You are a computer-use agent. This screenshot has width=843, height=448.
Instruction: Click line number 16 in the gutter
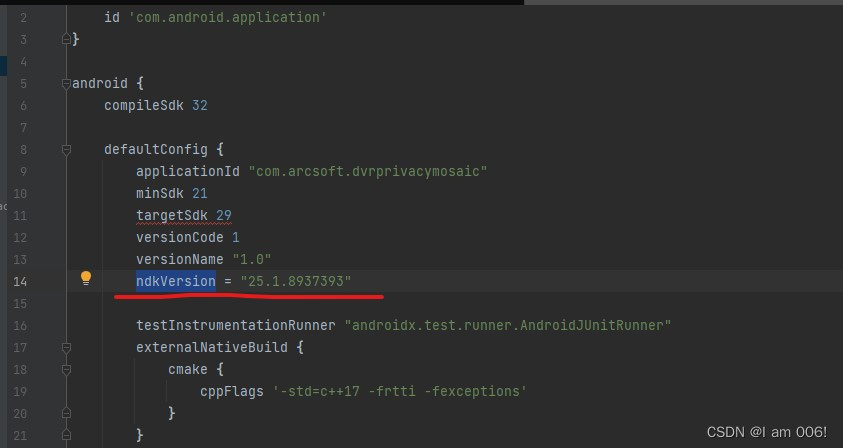point(20,326)
